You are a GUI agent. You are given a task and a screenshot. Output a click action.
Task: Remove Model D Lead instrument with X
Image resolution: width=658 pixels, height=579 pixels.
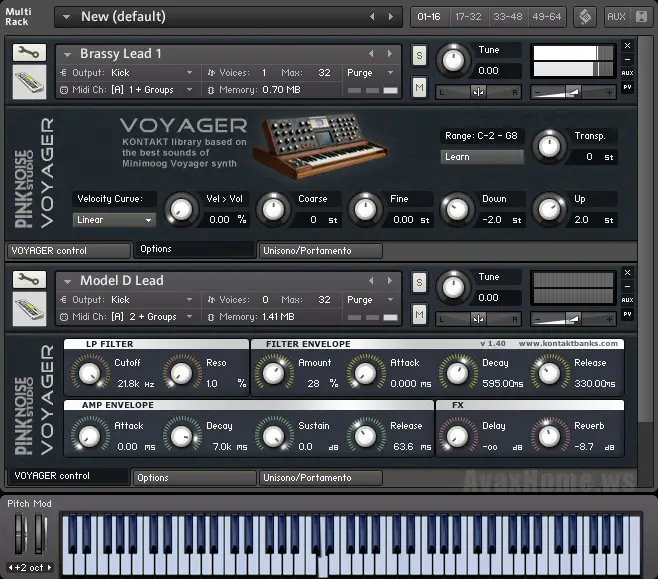pos(627,273)
